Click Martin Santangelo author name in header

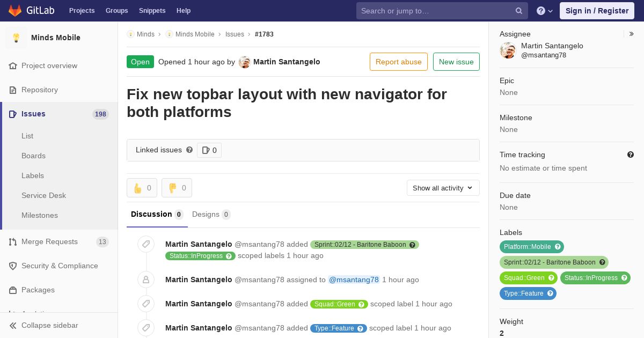coord(287,62)
